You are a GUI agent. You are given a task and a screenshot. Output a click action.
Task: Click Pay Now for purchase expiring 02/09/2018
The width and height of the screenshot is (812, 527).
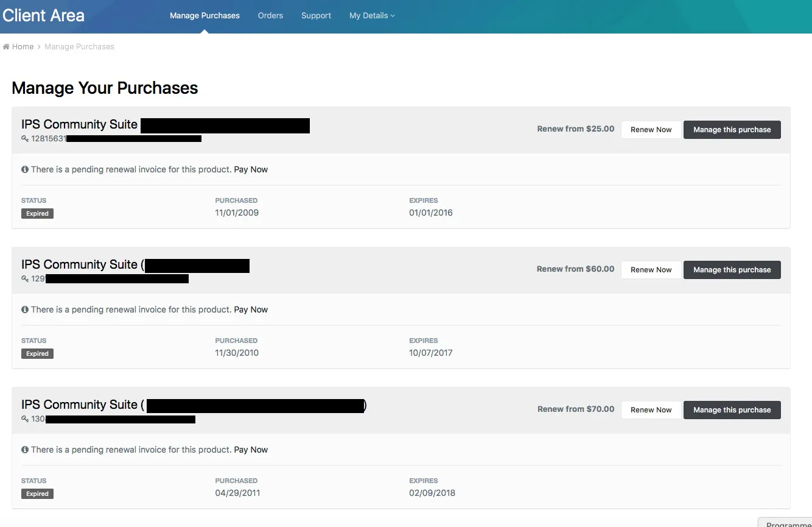tap(251, 450)
